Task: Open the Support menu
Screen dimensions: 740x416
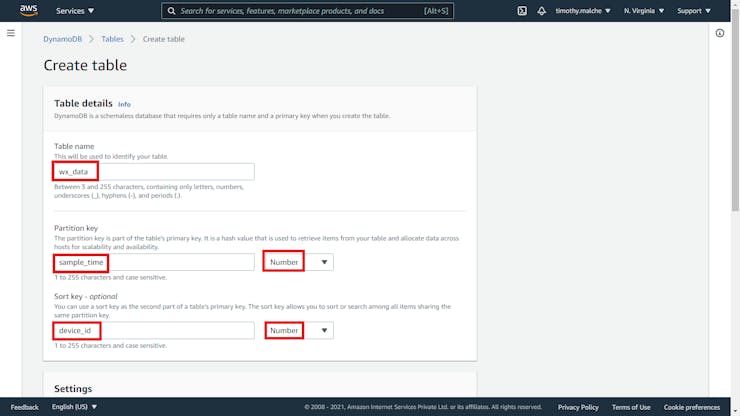Action: click(693, 11)
